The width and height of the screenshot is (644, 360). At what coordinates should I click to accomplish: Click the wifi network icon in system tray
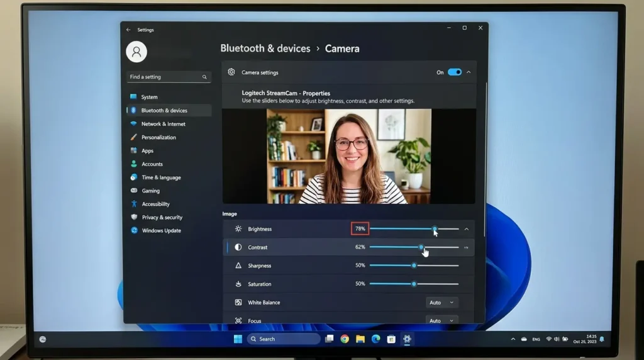pos(548,339)
